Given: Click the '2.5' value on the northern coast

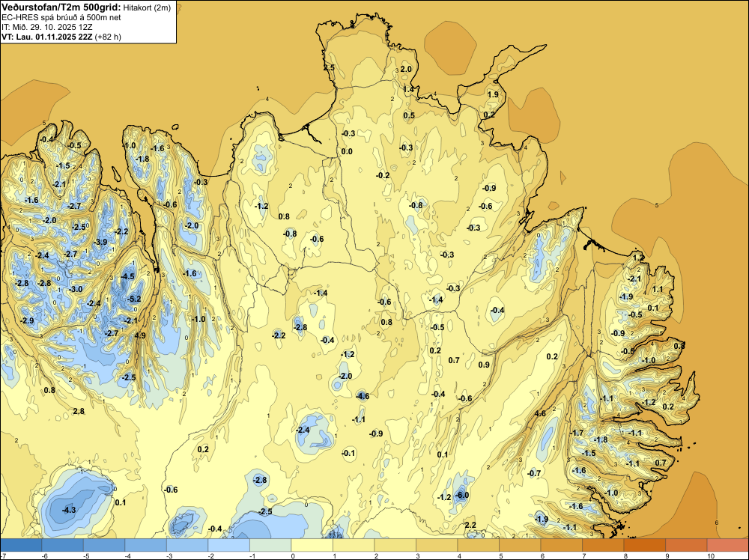Looking at the screenshot, I should [x=329, y=68].
